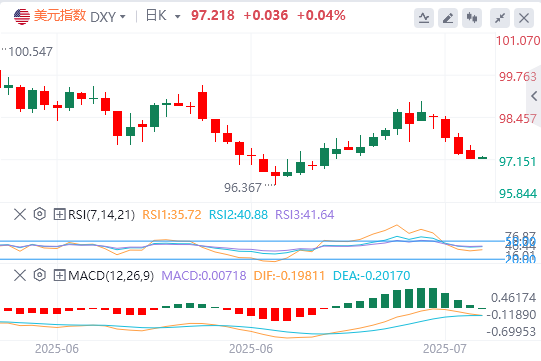Click the -0.11890 MACD axis label

pyautogui.click(x=511, y=314)
